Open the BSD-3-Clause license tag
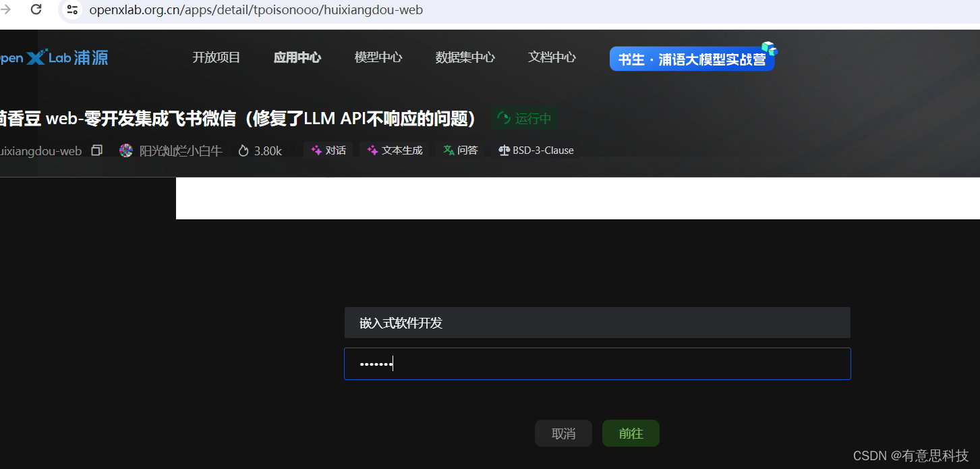The image size is (980, 469). tap(536, 150)
